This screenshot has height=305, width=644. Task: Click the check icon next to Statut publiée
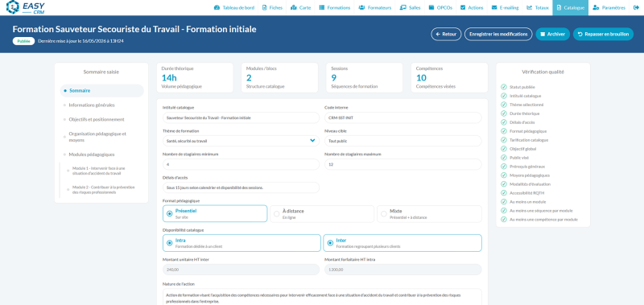coord(504,87)
